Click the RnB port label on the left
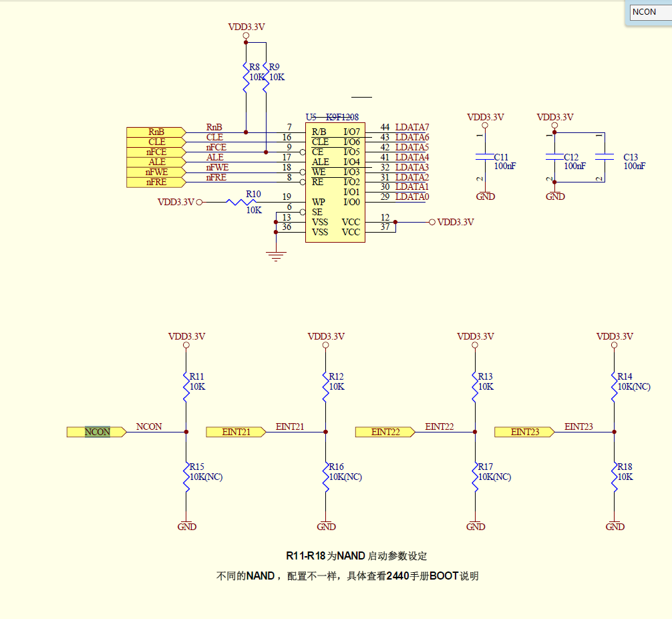The image size is (672, 619). 155,132
